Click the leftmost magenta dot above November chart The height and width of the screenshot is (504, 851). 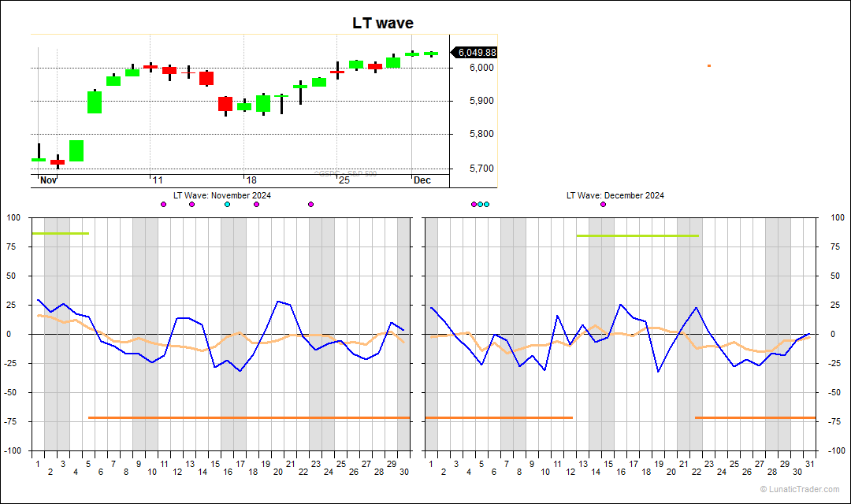click(163, 205)
